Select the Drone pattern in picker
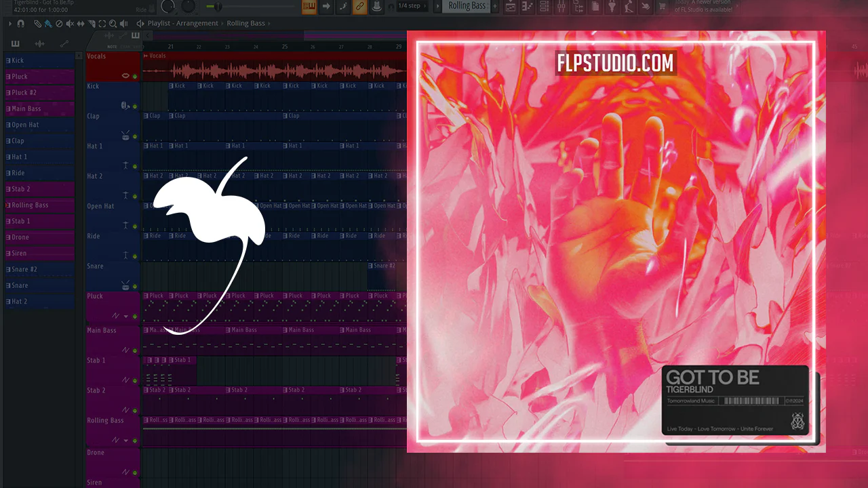 (39, 237)
